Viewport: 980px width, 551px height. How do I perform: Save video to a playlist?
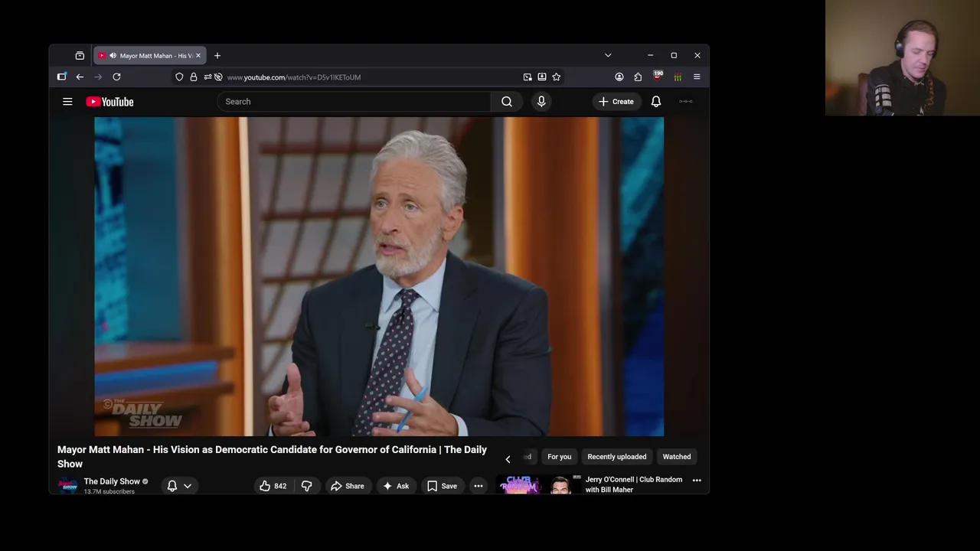point(442,486)
